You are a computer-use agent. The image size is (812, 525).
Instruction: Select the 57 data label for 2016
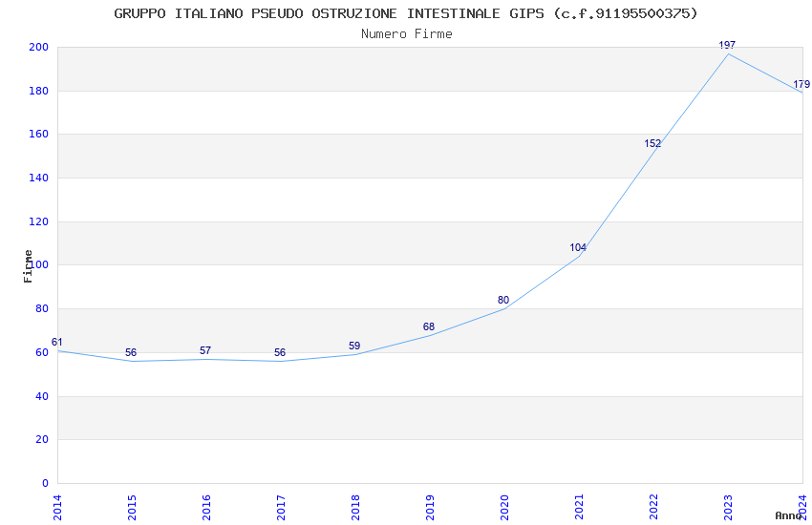205,350
